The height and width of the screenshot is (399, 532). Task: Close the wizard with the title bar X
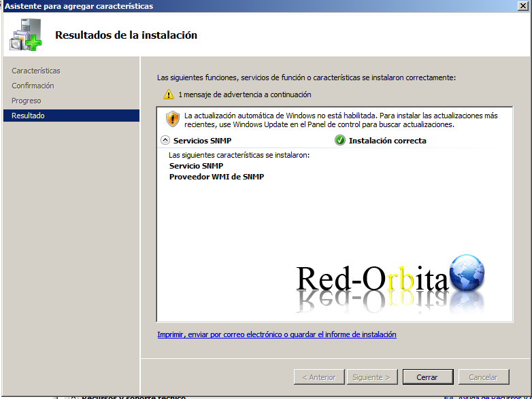522,5
